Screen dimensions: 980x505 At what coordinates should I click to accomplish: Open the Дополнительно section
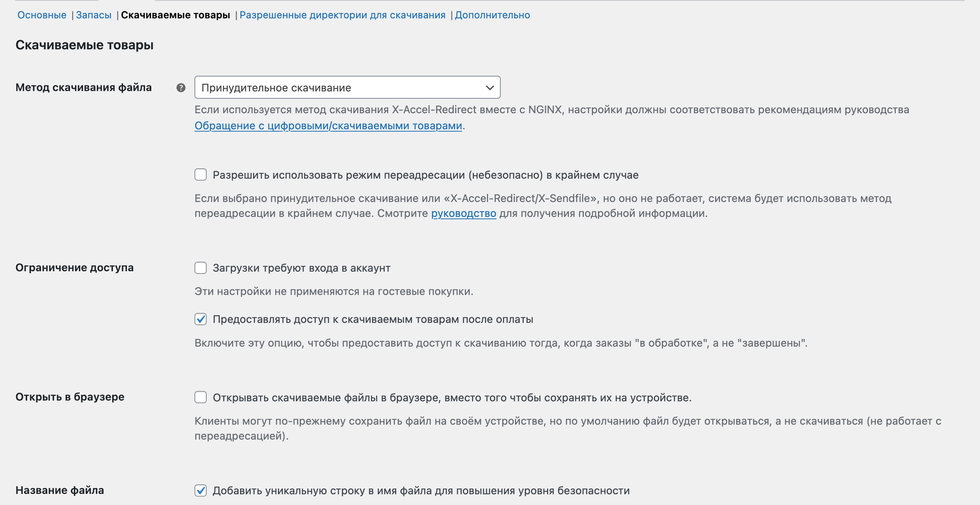click(x=492, y=15)
